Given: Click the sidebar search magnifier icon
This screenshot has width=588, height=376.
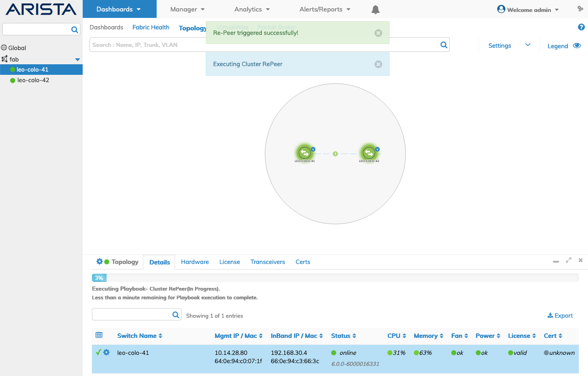Looking at the screenshot, I should coord(74,29).
